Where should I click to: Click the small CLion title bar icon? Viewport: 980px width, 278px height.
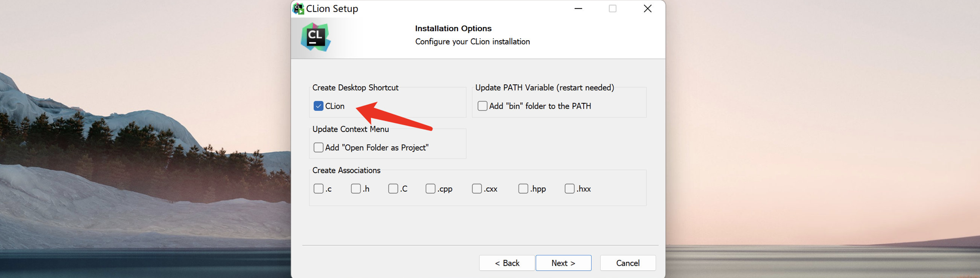(299, 9)
